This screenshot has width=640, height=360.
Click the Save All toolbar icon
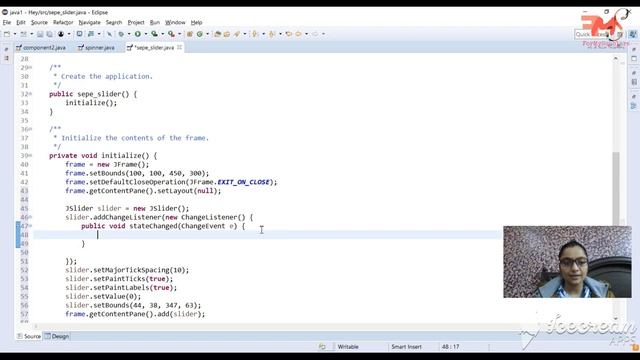coord(49,34)
